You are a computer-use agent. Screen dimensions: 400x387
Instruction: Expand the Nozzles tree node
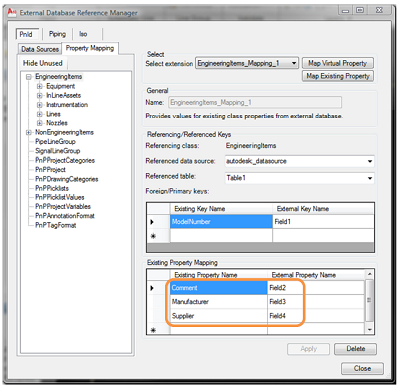pyautogui.click(x=40, y=123)
